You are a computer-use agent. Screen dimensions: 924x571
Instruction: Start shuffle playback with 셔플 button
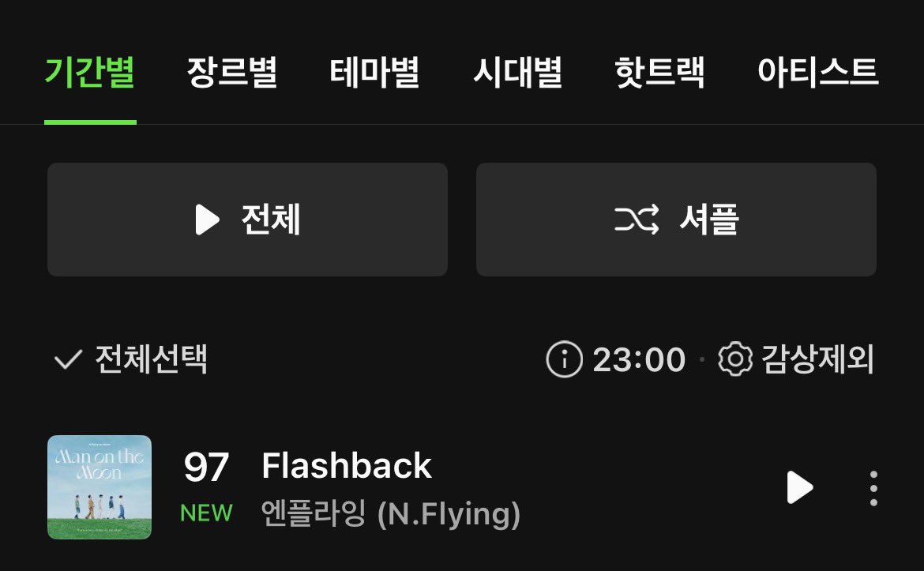[677, 220]
